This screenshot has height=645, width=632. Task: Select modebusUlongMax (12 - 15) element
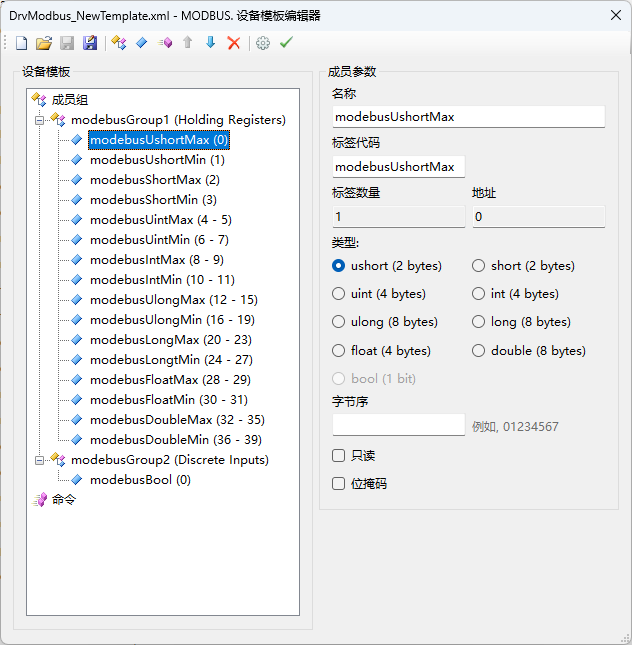click(174, 300)
